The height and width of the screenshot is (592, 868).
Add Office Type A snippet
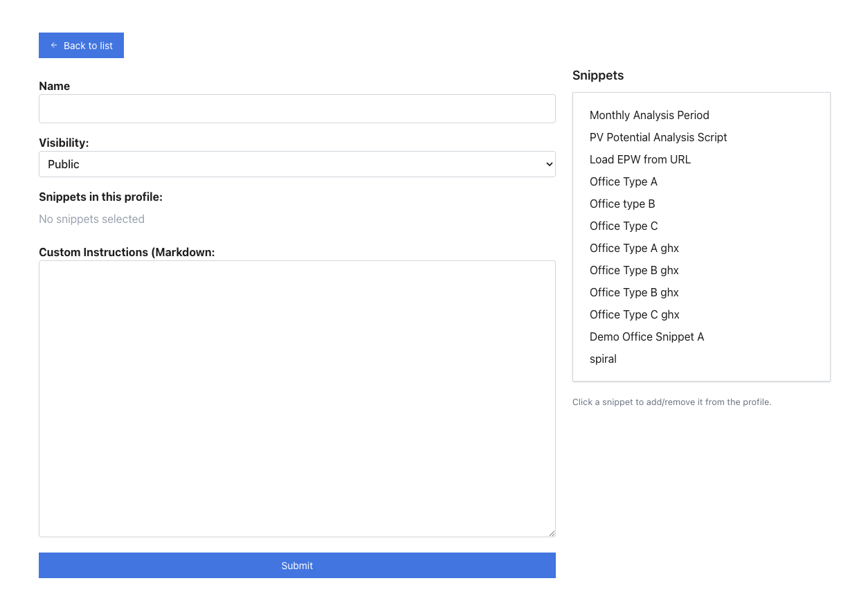pyautogui.click(x=623, y=181)
